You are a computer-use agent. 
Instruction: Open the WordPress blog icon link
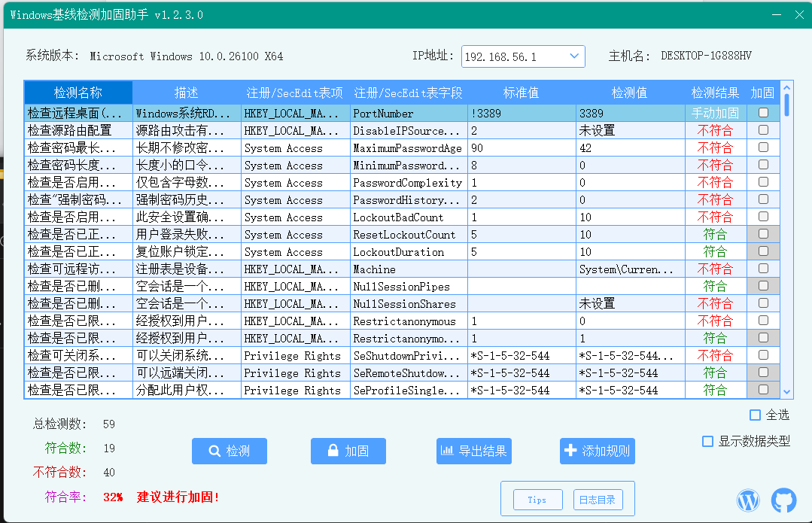[x=748, y=500]
